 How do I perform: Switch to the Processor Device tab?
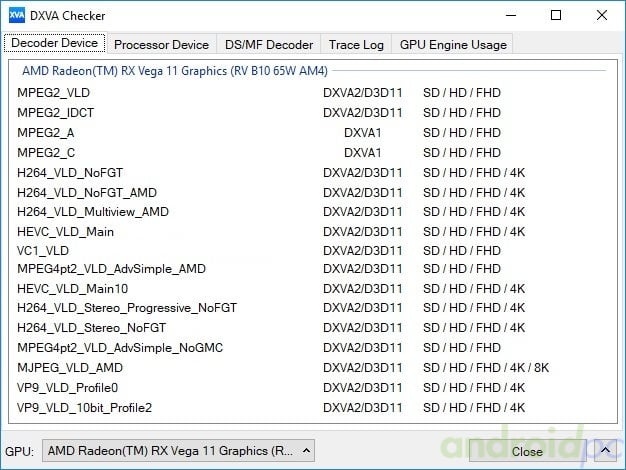tap(161, 44)
